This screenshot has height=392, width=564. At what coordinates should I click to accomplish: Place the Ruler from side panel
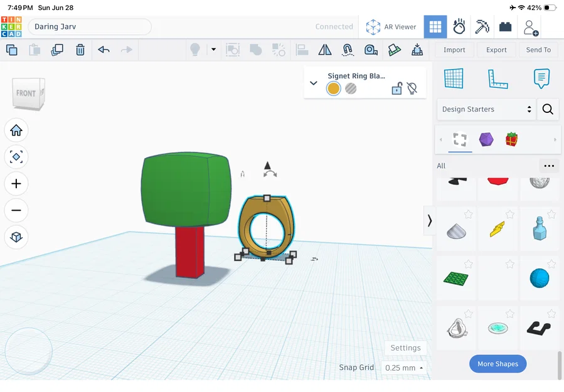click(498, 79)
